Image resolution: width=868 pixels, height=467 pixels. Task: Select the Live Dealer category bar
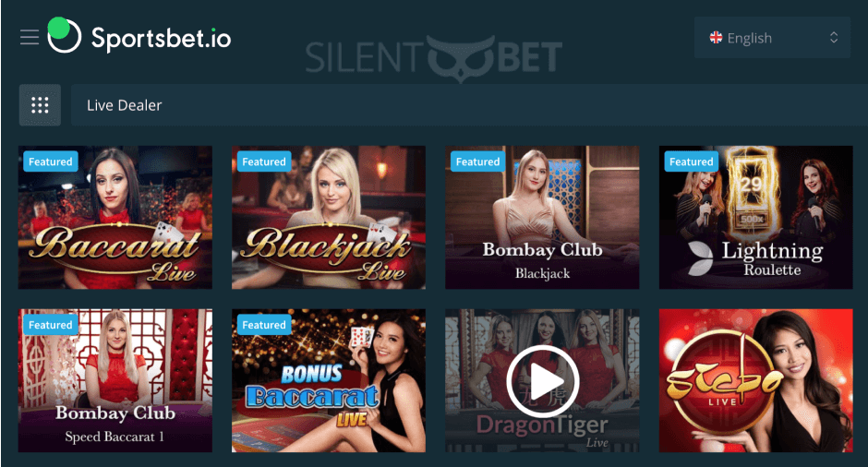pyautogui.click(x=469, y=105)
